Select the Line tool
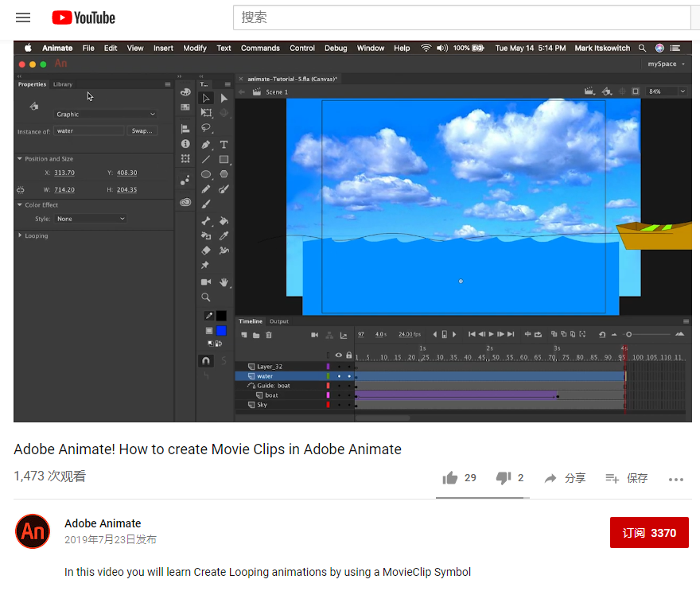Image resolution: width=700 pixels, height=591 pixels. click(206, 159)
